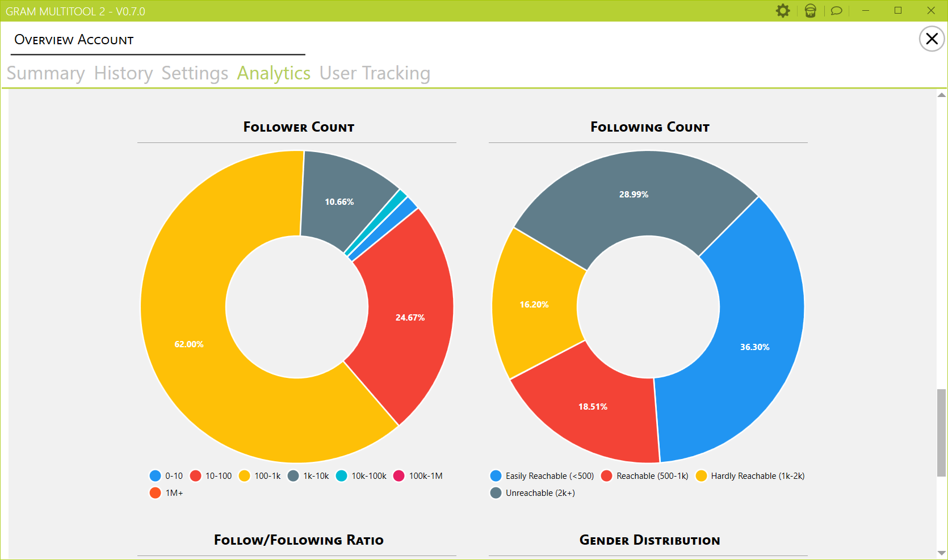
Task: Click the 16.20% yellow following slice
Action: coord(534,305)
